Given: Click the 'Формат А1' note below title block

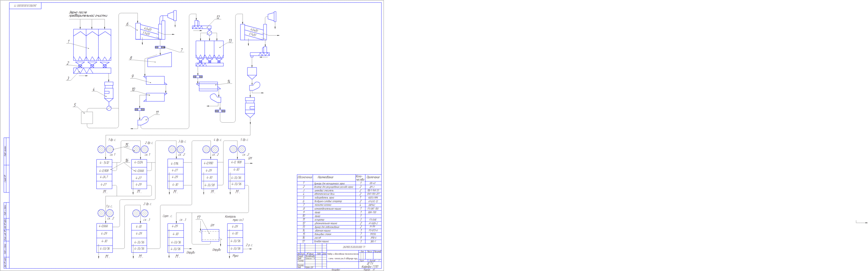Looking at the screenshot, I should point(369,270).
